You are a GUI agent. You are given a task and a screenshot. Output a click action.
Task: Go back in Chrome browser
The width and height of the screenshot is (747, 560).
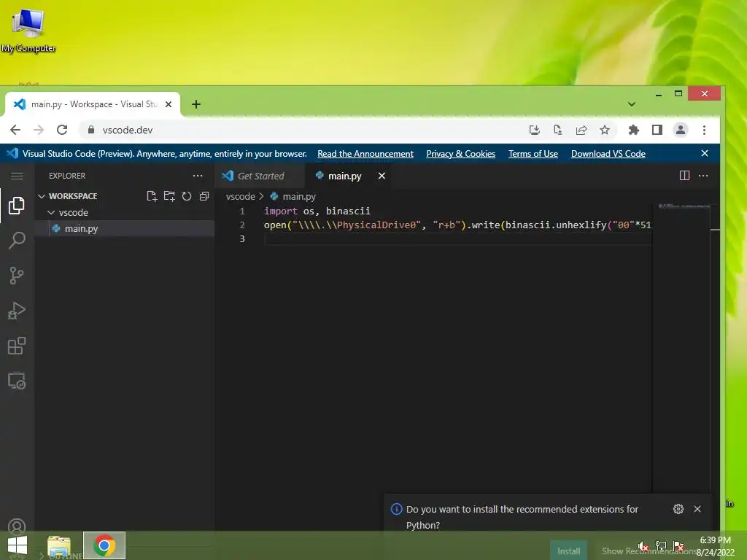15,130
